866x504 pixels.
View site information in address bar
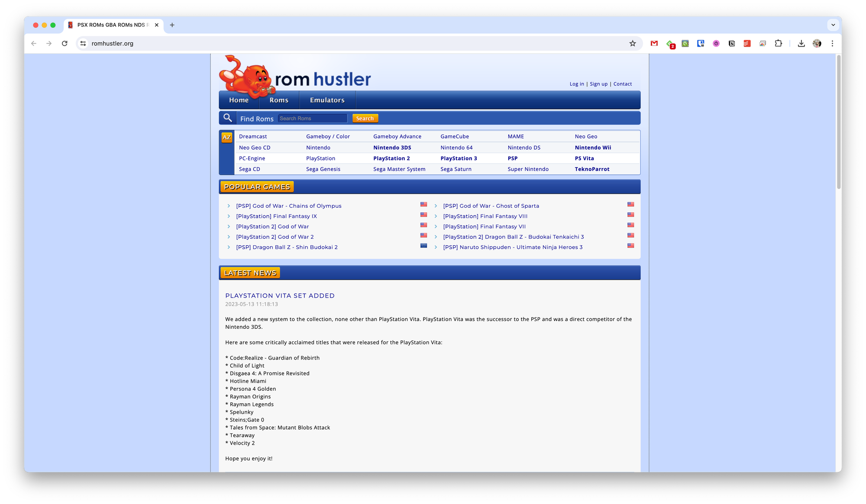[83, 43]
